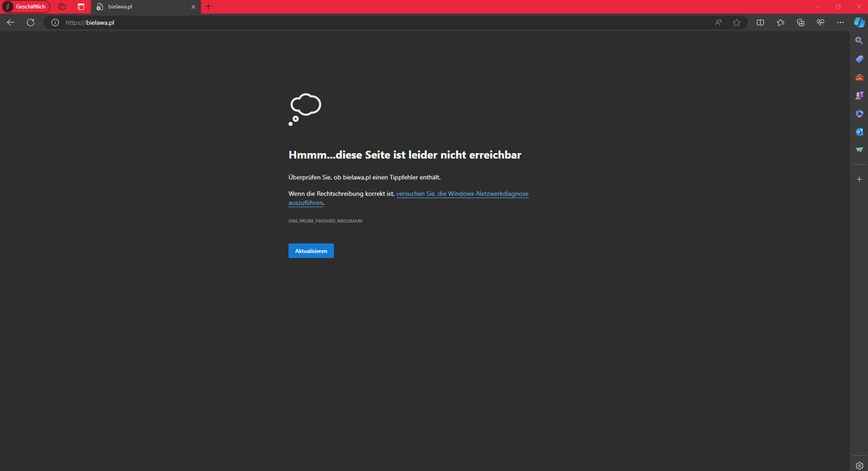Launch Microsoft 365 from the sidebar
This screenshot has height=471, width=868.
pos(859,114)
